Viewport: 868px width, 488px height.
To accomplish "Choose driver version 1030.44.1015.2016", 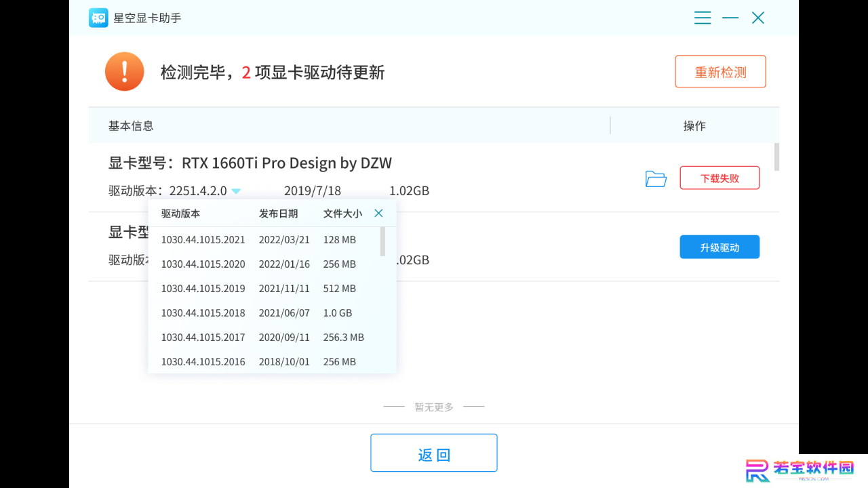I will [264, 361].
